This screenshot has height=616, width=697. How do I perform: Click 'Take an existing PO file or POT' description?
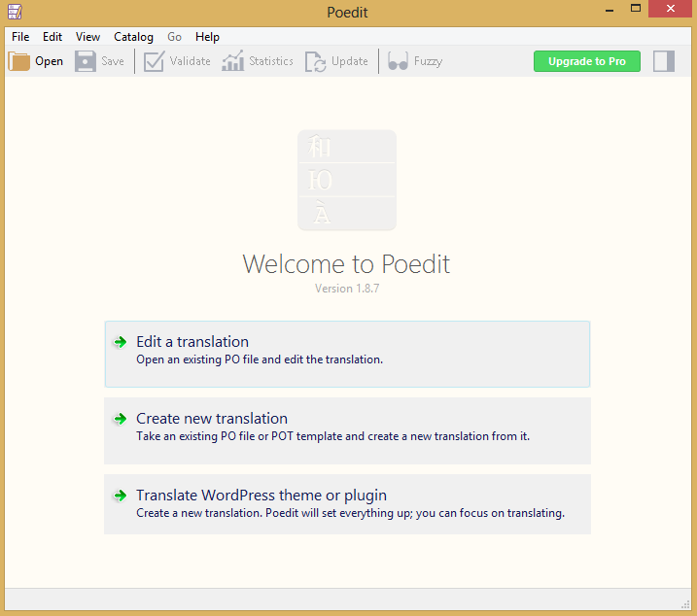click(332, 436)
